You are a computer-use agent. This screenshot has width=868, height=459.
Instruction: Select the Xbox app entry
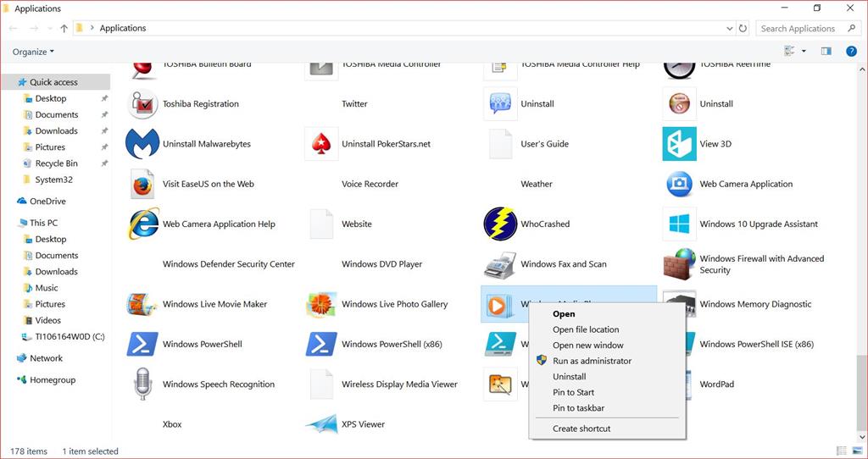172,424
